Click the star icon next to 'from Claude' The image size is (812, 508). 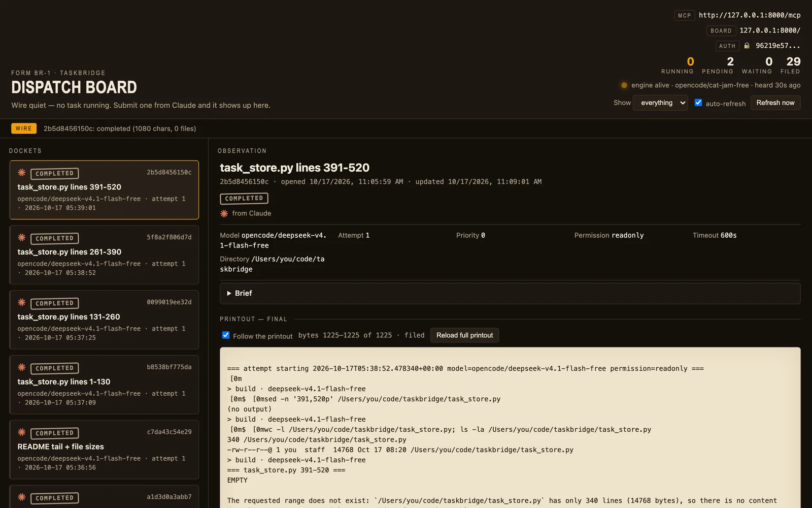point(224,214)
